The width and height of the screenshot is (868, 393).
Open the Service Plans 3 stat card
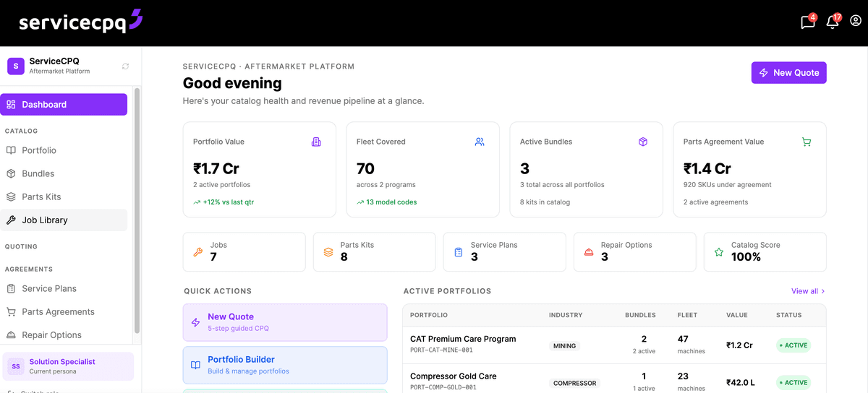click(505, 251)
